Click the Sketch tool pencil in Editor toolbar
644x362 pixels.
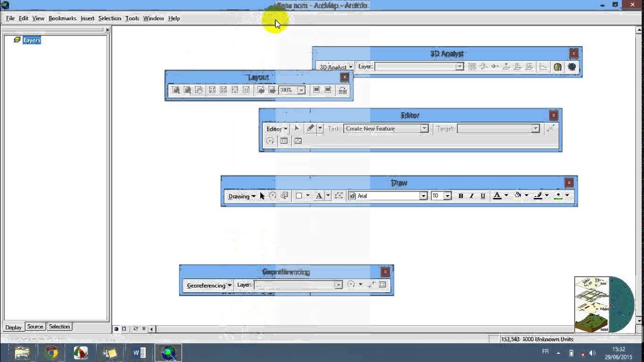310,129
